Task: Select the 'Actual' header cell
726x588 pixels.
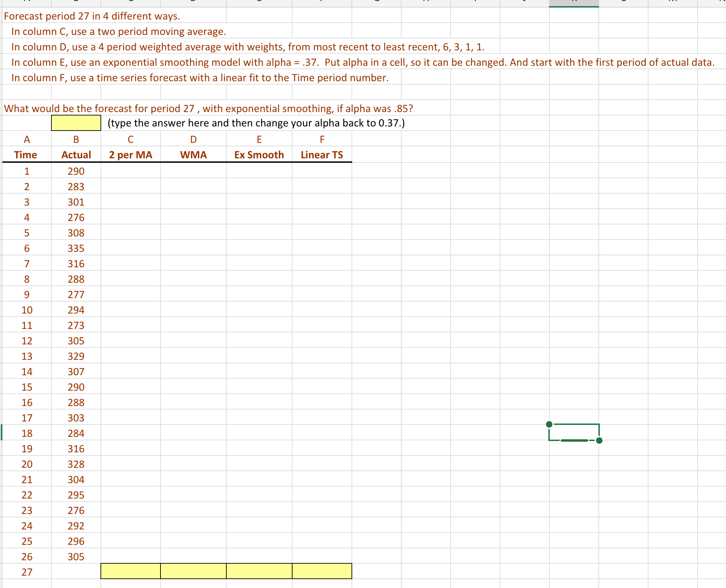Action: [76, 155]
